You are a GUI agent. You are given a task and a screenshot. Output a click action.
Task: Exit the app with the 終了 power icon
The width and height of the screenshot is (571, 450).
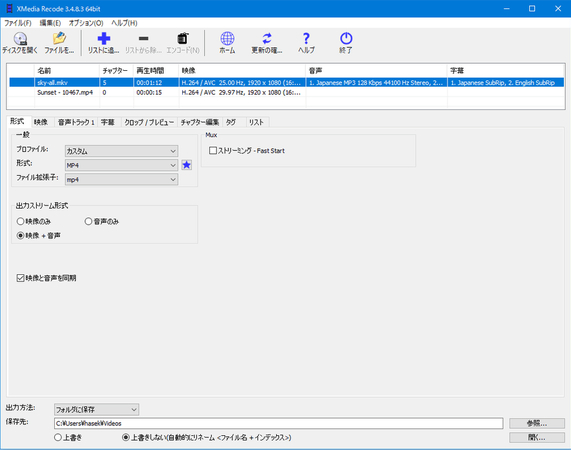click(346, 38)
